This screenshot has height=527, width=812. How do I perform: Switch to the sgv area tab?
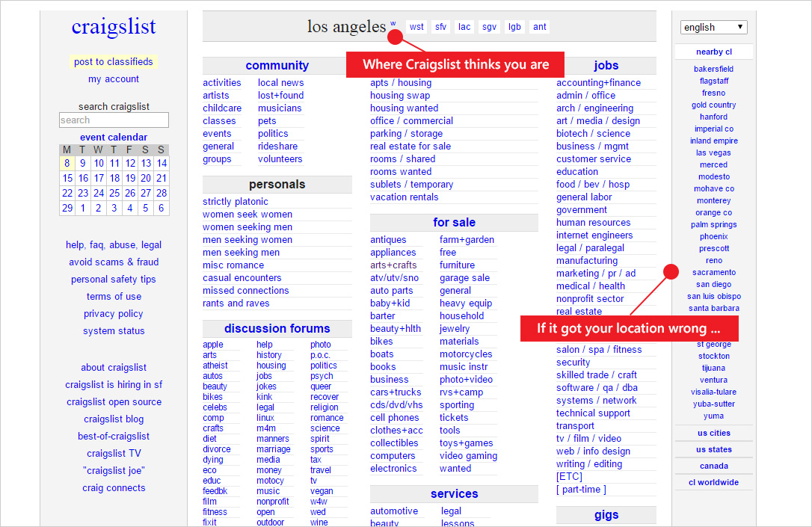490,27
